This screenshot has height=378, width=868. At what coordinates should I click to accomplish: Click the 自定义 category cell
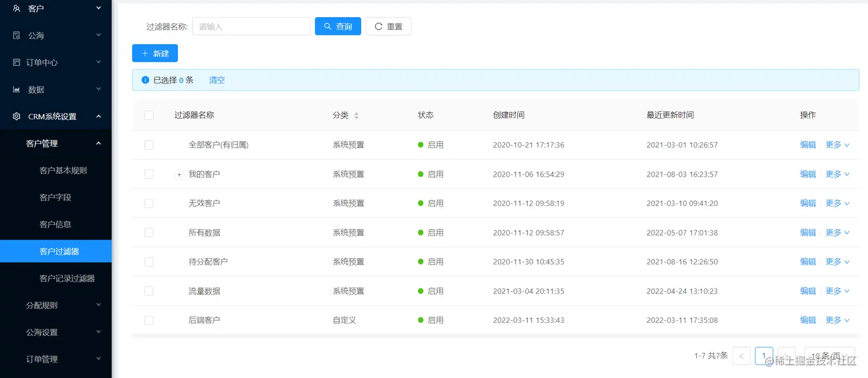tap(344, 320)
